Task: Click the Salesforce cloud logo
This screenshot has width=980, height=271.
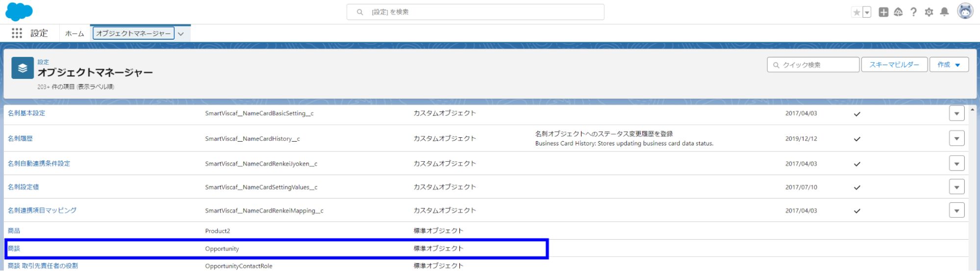Action: pyautogui.click(x=19, y=12)
